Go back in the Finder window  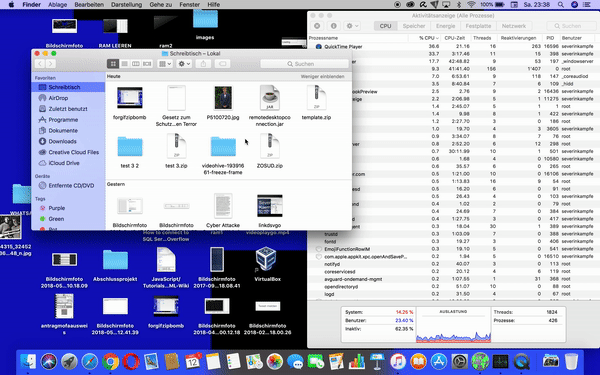pyautogui.click(x=40, y=64)
